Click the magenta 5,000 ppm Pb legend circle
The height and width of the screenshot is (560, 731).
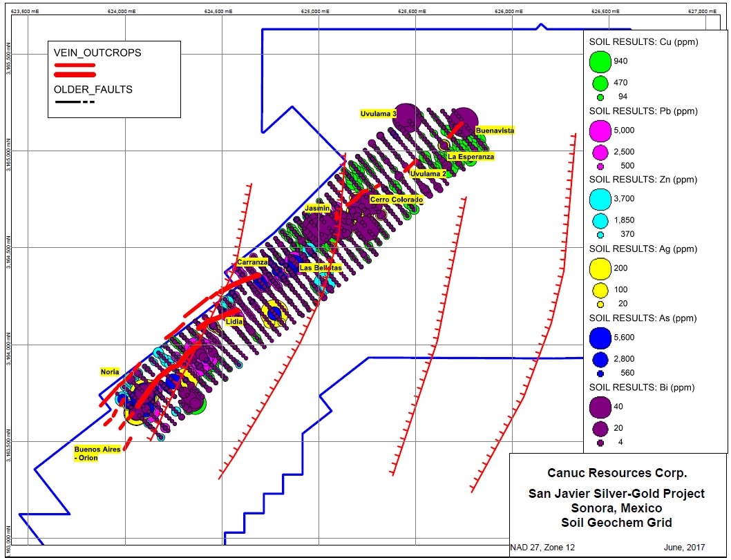click(600, 131)
